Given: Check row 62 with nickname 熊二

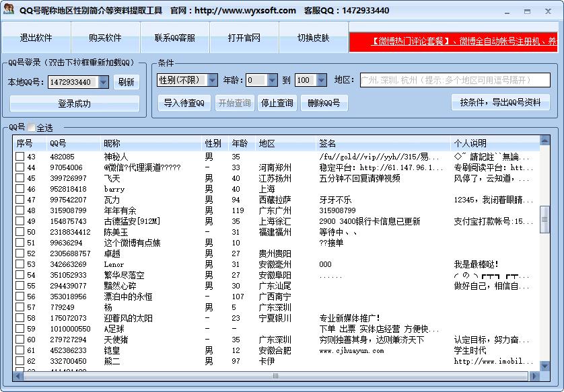Looking at the screenshot, I should 20,361.
